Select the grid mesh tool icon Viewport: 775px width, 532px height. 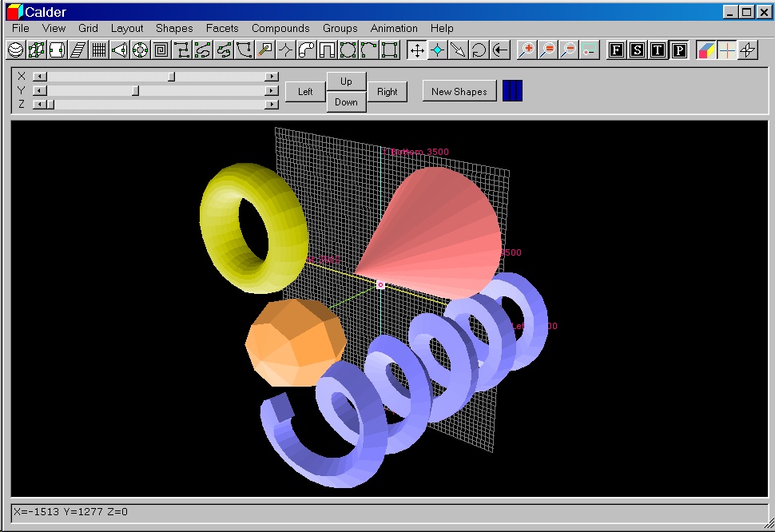click(x=98, y=50)
